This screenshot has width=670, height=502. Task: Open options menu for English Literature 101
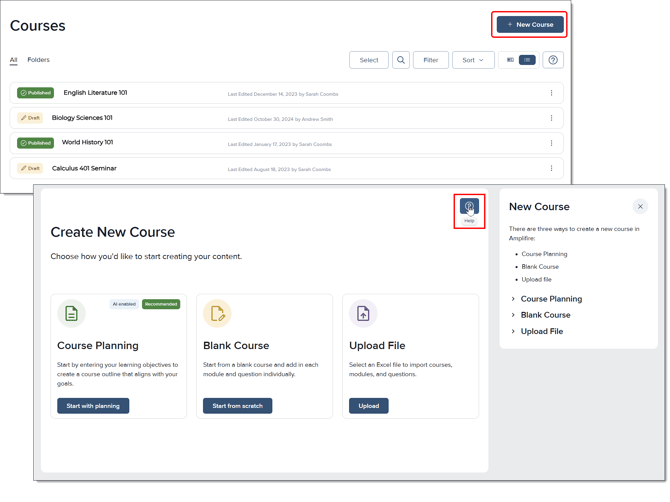(x=551, y=93)
